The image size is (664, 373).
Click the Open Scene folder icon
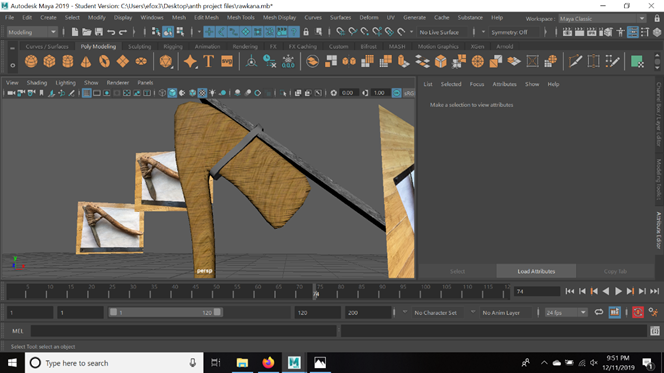[86, 32]
